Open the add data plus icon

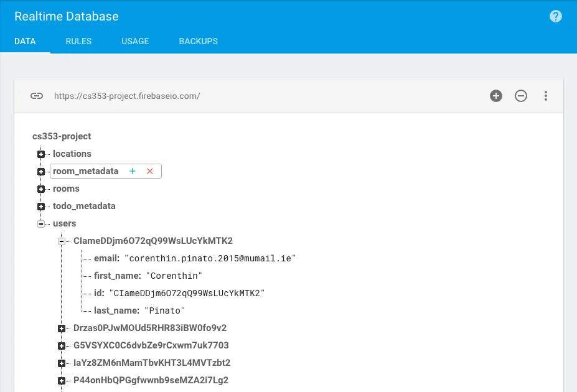495,96
